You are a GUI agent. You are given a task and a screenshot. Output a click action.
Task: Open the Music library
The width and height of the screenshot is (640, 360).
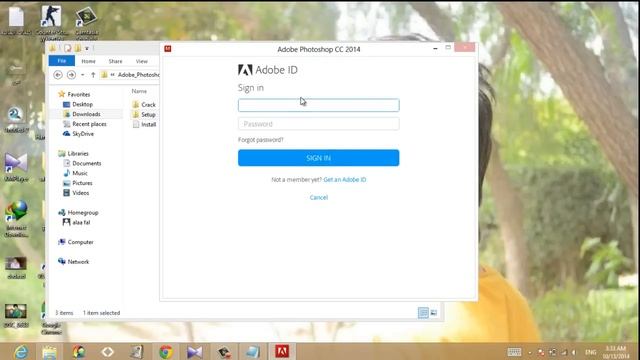coord(80,173)
